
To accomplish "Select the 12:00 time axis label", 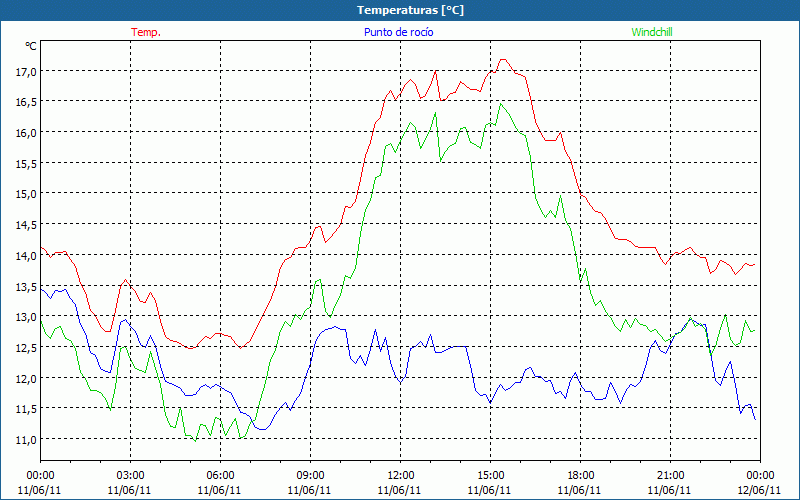I will [x=400, y=475].
